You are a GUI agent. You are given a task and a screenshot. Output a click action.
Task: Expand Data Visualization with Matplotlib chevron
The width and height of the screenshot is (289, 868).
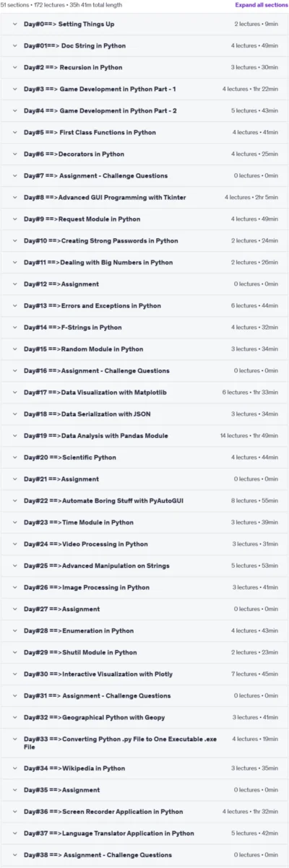(14, 392)
